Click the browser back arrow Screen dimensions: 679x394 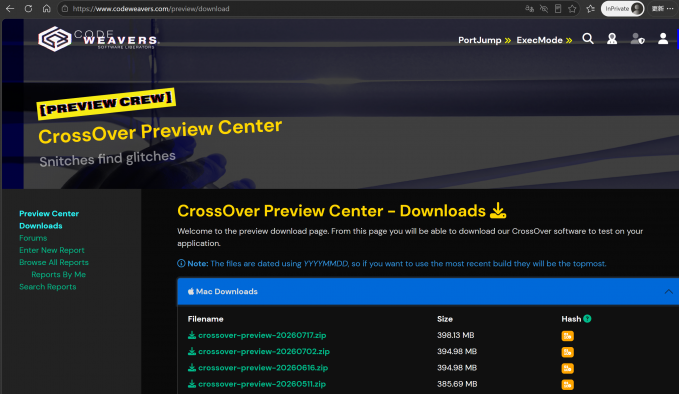click(x=10, y=9)
